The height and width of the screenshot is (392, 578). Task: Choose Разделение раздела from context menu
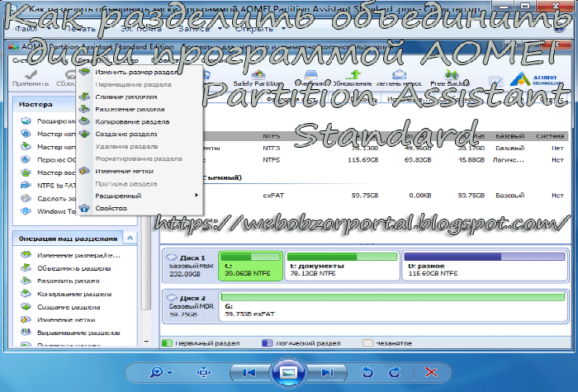pyautogui.click(x=140, y=109)
